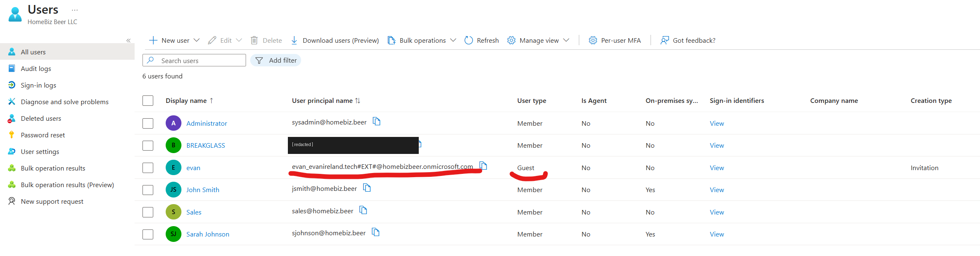980x256 pixels.
Task: Click the All users sidebar icon
Action: [x=12, y=52]
